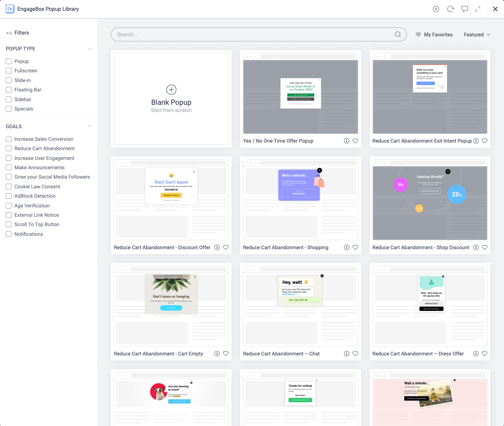Favorite the Chat template
The width and height of the screenshot is (504, 426).
click(x=355, y=354)
